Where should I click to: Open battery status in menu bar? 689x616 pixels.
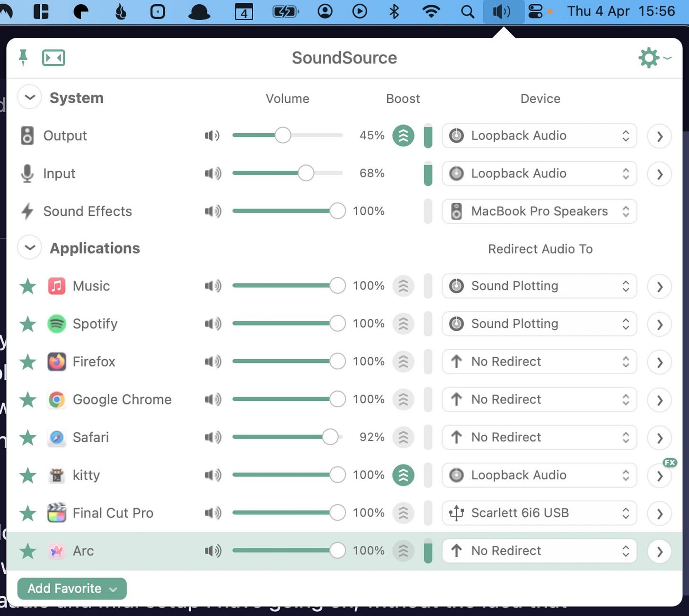[x=285, y=11]
